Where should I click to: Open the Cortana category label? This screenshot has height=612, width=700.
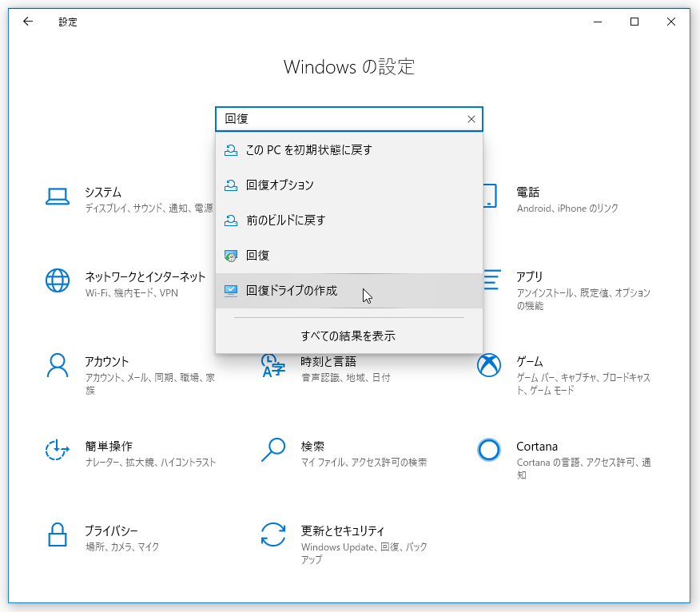[537, 447]
